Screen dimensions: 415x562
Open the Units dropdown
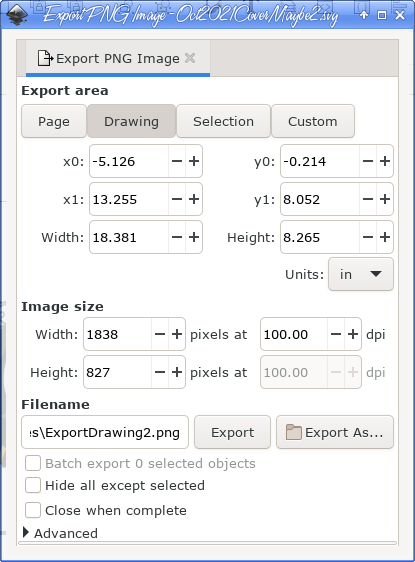(361, 274)
